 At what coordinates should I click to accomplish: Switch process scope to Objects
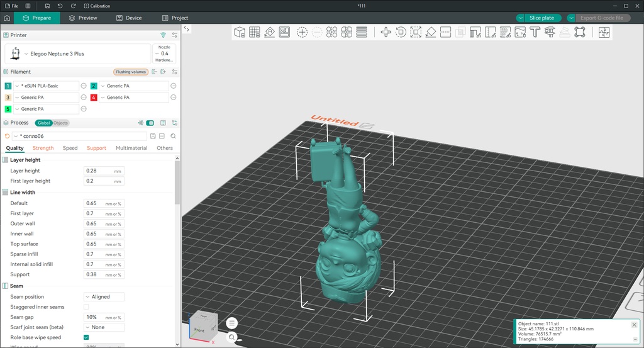click(60, 123)
